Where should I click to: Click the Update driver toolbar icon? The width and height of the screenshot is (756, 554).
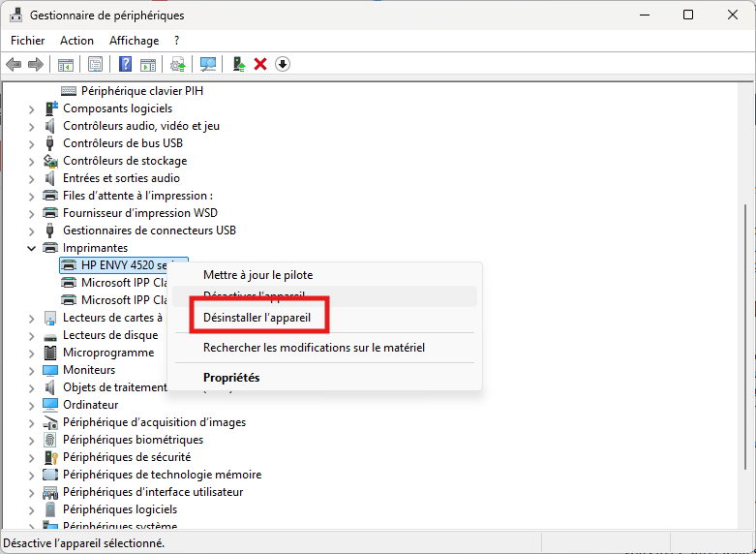(x=178, y=64)
